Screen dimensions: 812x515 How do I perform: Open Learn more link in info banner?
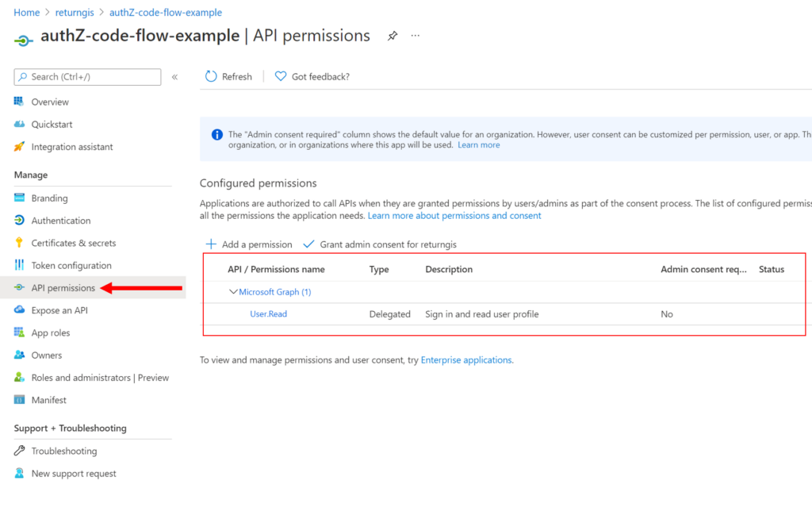478,145
